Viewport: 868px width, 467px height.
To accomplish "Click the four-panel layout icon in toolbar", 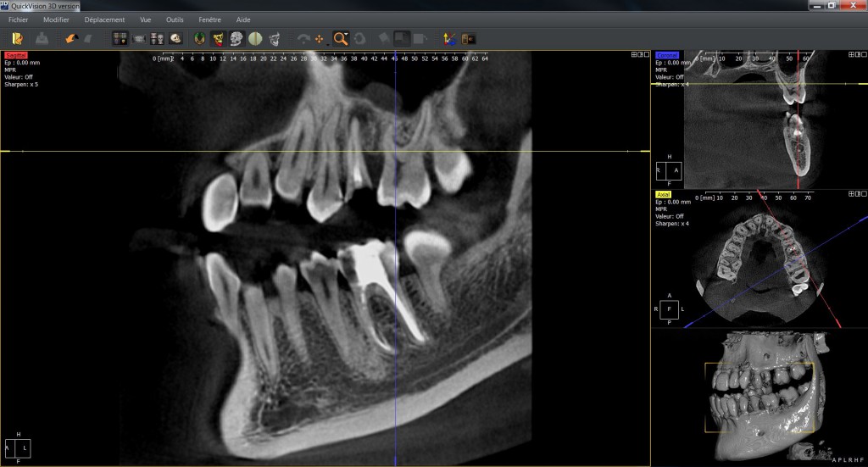I will (120, 38).
